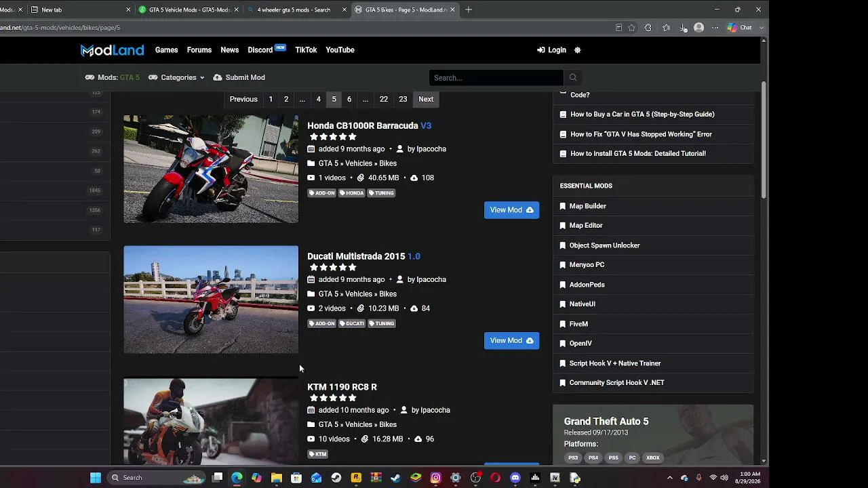The width and height of the screenshot is (868, 488).
Task: Open the Ducati Multistrada 2015 thumbnail
Action: click(211, 300)
